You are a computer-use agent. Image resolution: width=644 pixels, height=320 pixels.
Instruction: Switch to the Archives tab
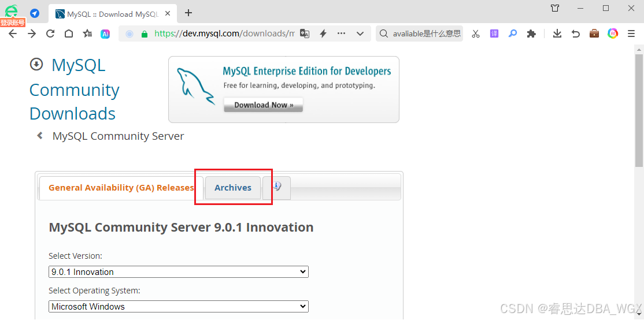click(233, 188)
